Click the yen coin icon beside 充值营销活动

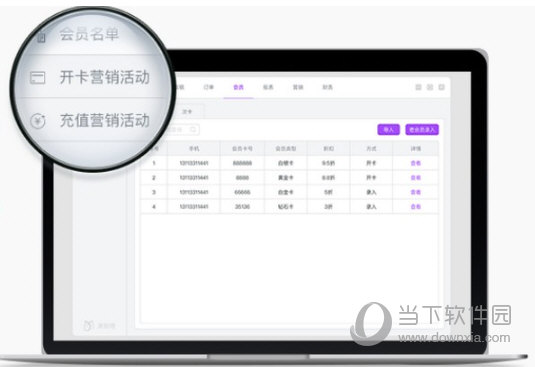tap(38, 121)
